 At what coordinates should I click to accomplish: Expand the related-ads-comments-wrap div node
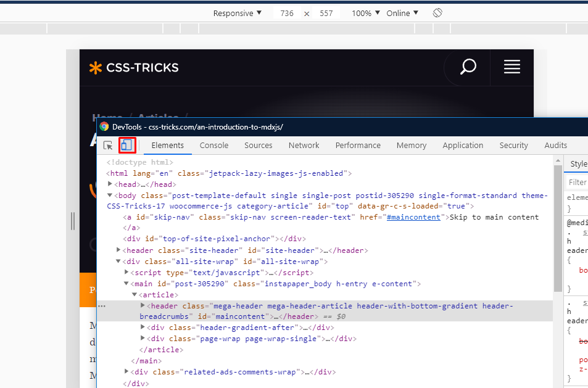pos(126,371)
